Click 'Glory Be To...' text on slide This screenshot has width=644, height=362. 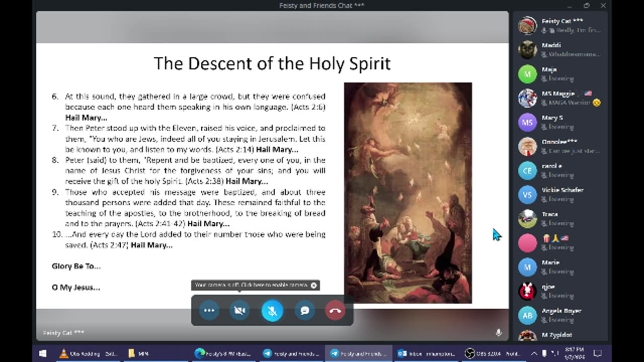(x=76, y=266)
